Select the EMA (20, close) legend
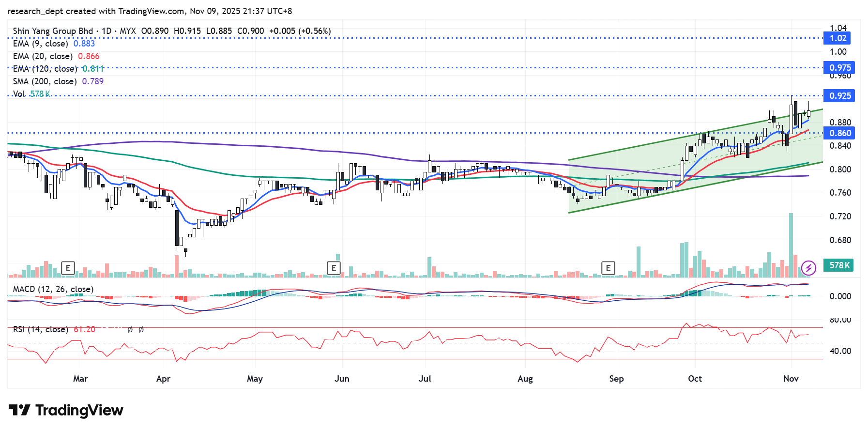 (x=43, y=56)
